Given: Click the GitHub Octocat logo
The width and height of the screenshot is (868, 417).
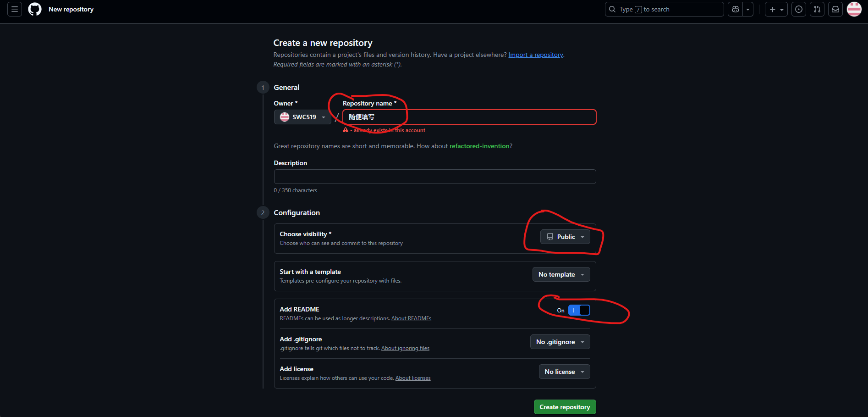Looking at the screenshot, I should coord(35,9).
